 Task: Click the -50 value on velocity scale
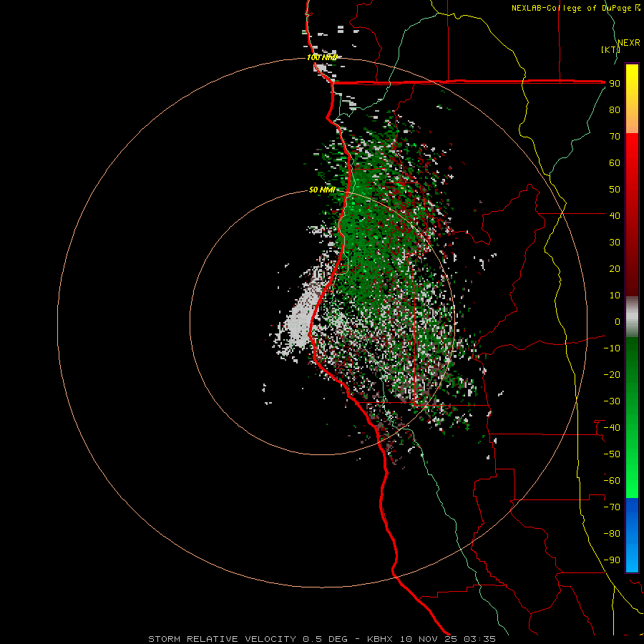[612, 454]
